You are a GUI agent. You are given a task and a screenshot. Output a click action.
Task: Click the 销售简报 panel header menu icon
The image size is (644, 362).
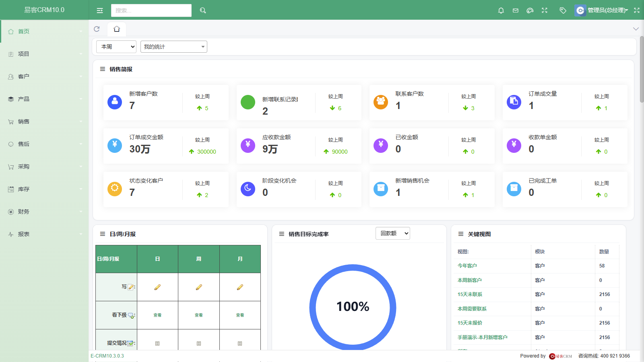[103, 69]
